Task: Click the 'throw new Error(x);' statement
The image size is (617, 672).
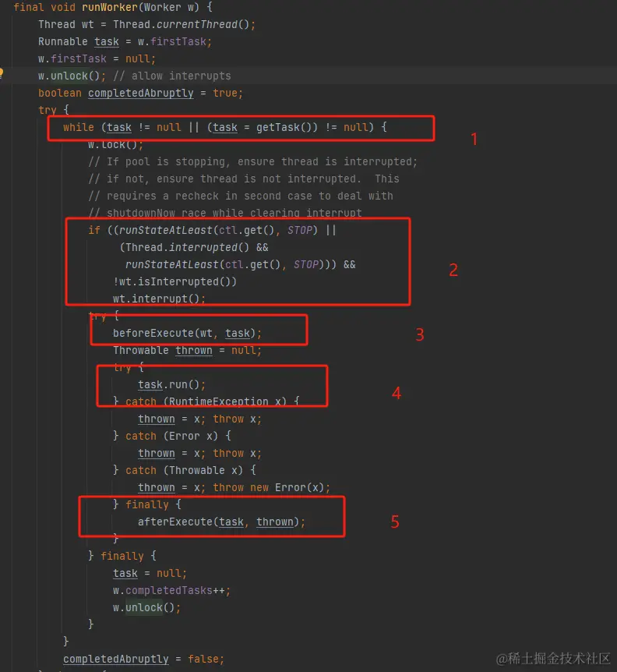Action: point(271,487)
